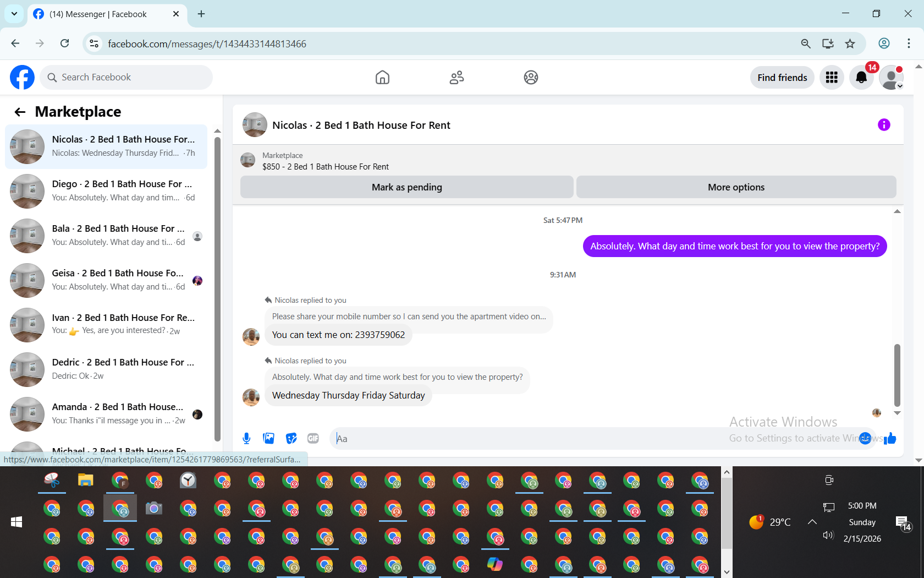Send a voice clip with the microphone icon
This screenshot has width=924, height=578.
coord(246,438)
